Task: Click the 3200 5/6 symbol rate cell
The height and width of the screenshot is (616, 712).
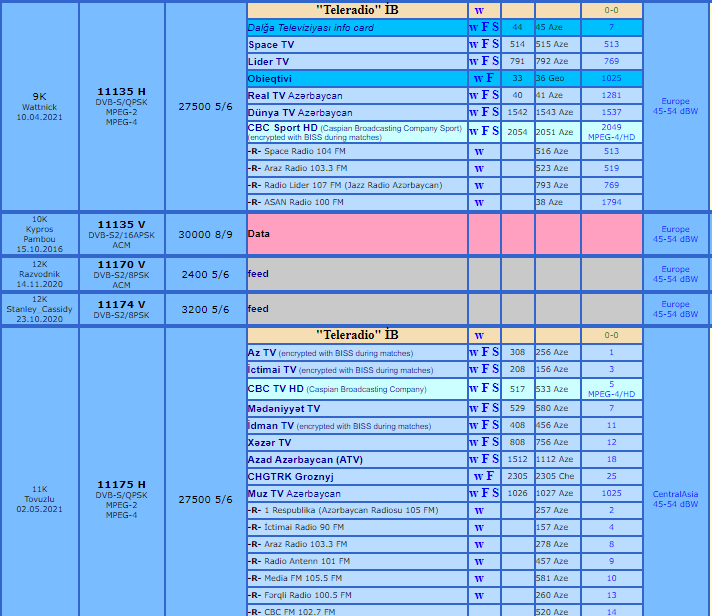Action: 206,309
